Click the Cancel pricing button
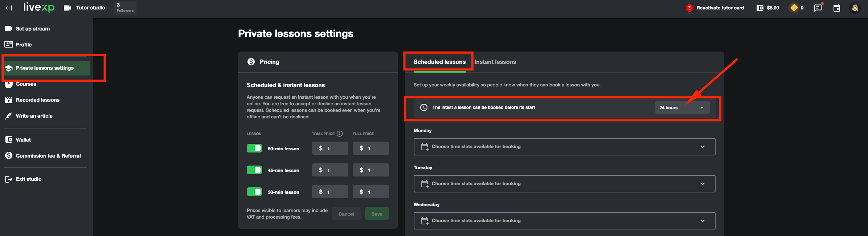The height and width of the screenshot is (236, 868). 346,214
